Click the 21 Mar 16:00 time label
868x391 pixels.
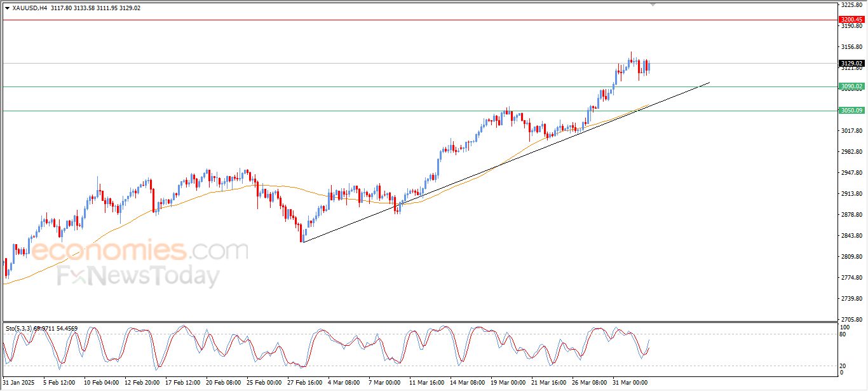[x=548, y=383]
